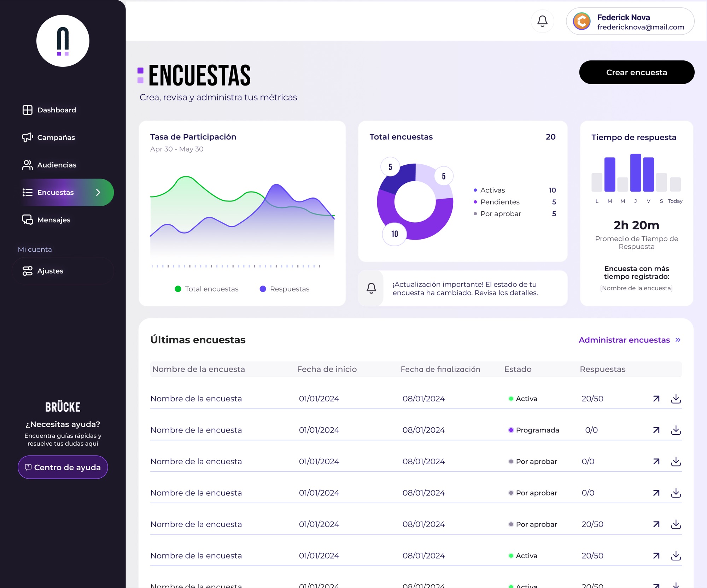Download the first Activa survey row
The image size is (707, 588).
pyautogui.click(x=676, y=399)
